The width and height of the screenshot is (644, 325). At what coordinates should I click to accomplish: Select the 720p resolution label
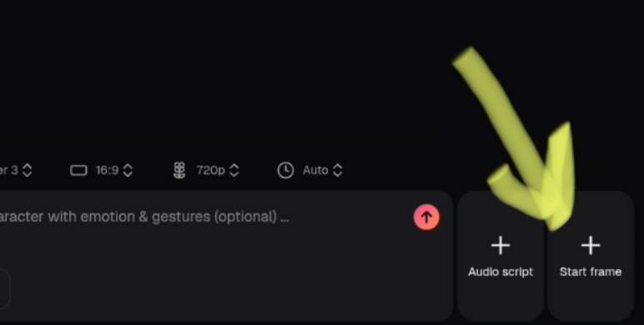coord(210,170)
